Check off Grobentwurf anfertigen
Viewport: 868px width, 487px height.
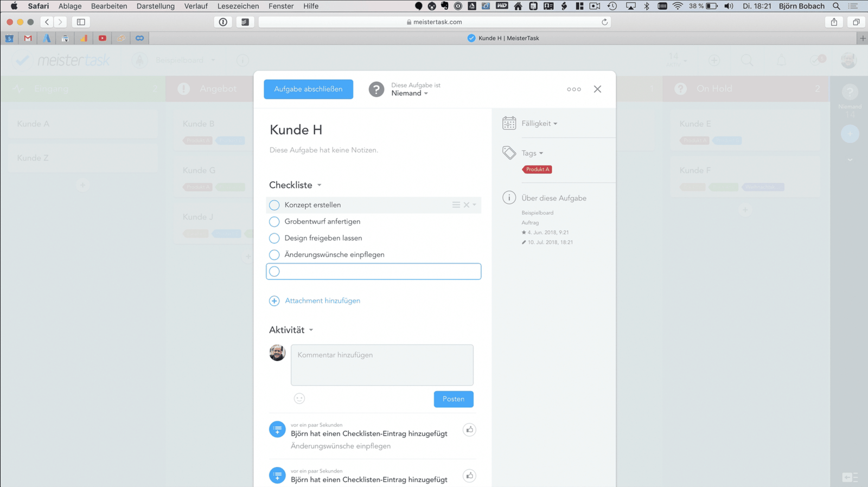click(275, 222)
